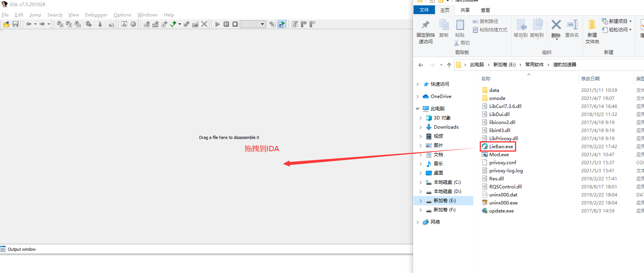
Task: Click the 删除 delete button
Action: coord(556,29)
